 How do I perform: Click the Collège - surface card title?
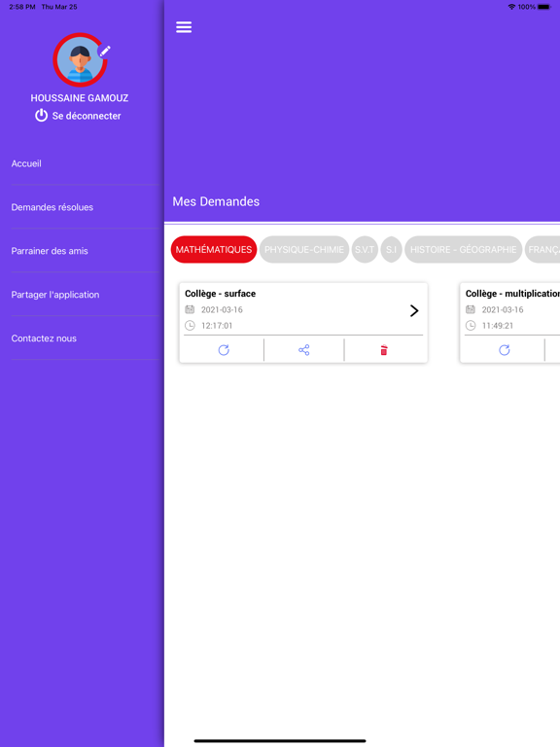[221, 294]
